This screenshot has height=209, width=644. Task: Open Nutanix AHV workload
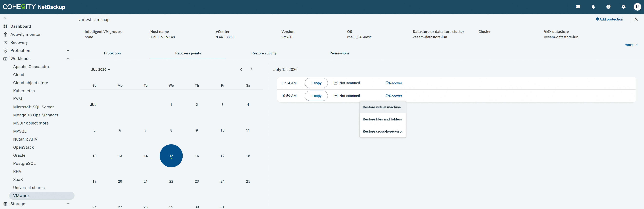[25, 139]
